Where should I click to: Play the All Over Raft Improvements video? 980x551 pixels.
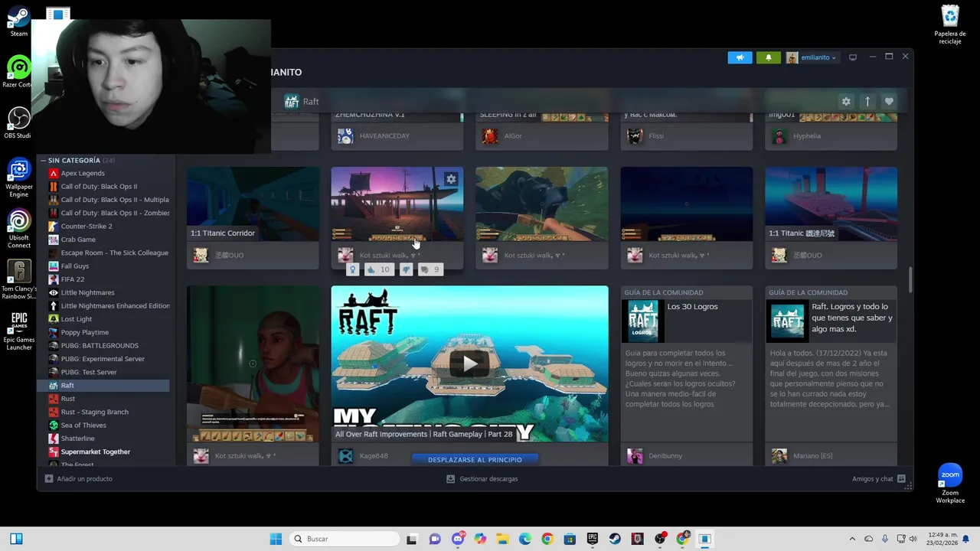coord(469,363)
